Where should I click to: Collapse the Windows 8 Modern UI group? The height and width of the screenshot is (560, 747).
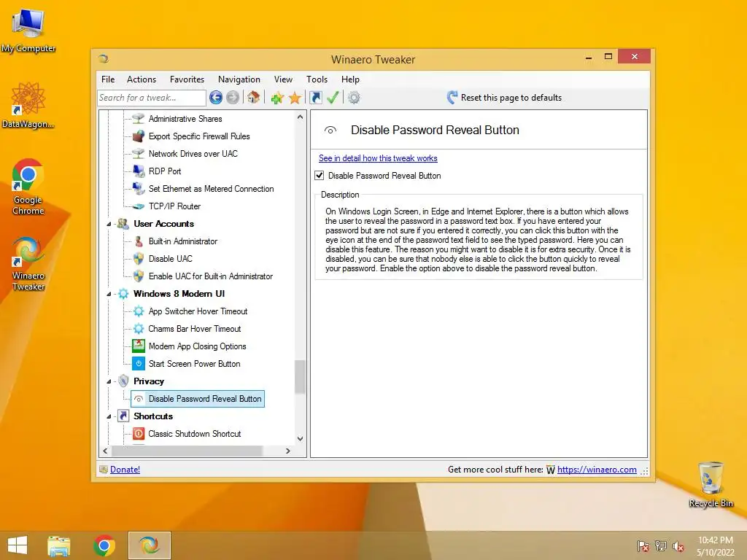coord(109,294)
